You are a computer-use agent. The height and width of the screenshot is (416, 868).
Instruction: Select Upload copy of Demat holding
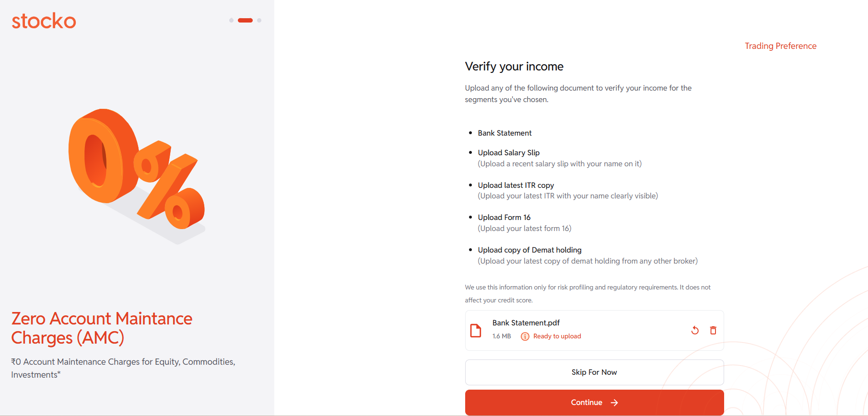pos(529,250)
